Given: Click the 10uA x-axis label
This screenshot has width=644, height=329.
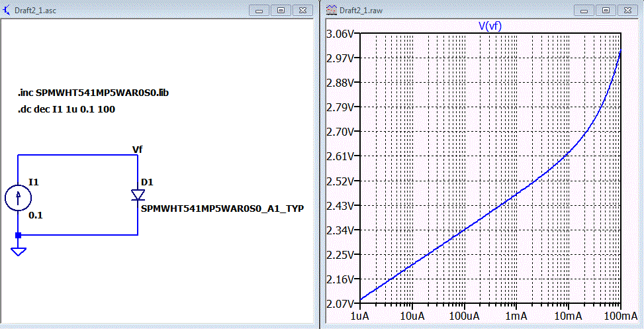Looking at the screenshot, I should point(412,316).
